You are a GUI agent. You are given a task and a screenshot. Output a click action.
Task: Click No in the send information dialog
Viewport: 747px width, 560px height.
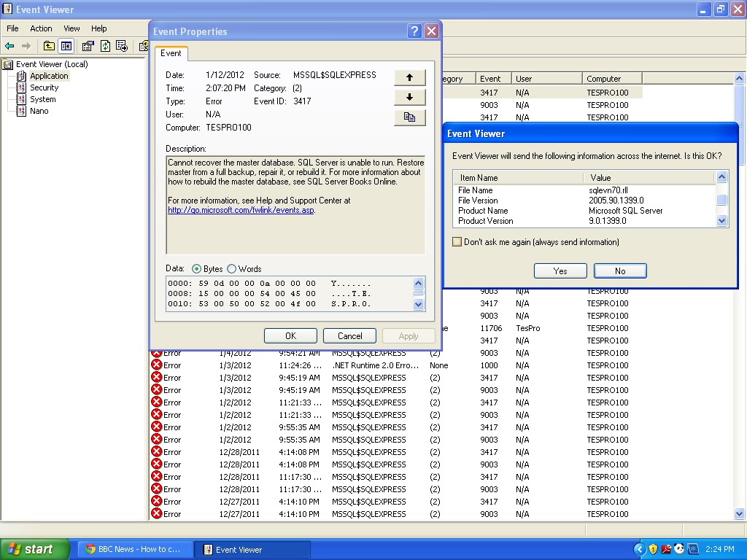(x=619, y=271)
